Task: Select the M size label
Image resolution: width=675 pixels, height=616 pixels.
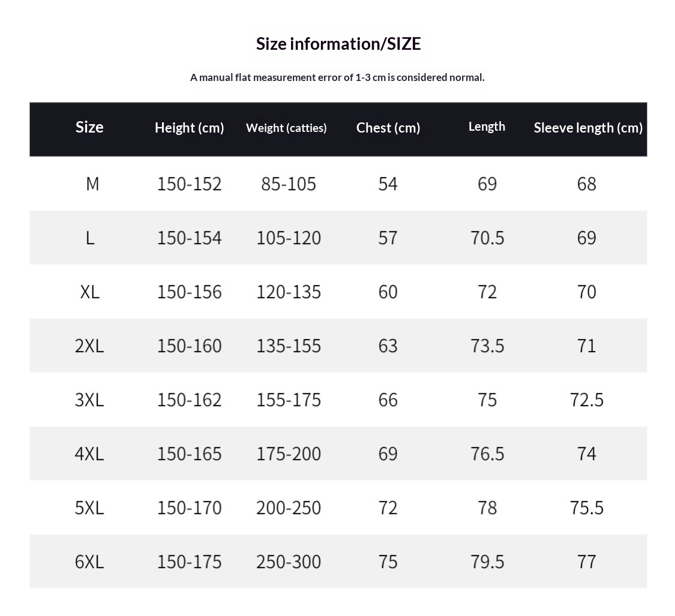Action: click(x=92, y=184)
